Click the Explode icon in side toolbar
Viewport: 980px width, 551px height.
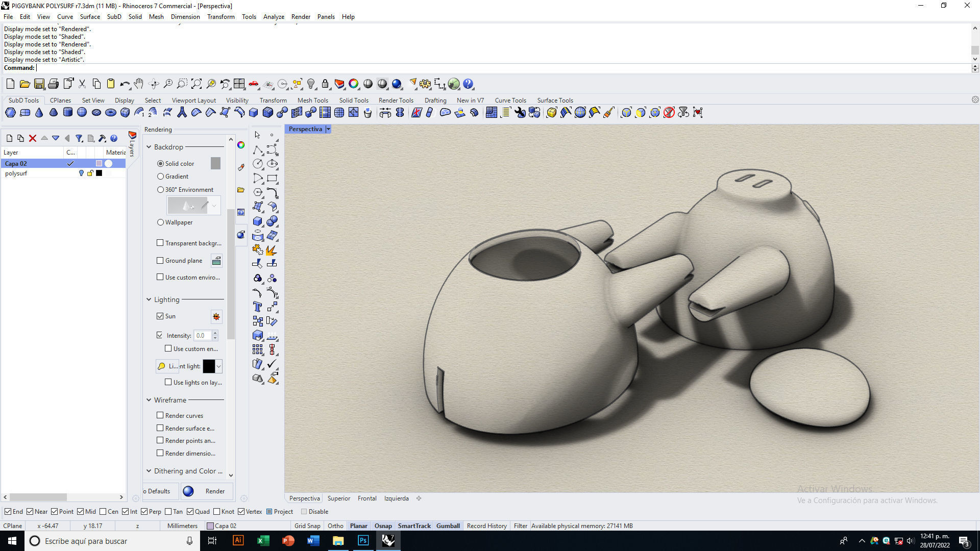tap(272, 249)
